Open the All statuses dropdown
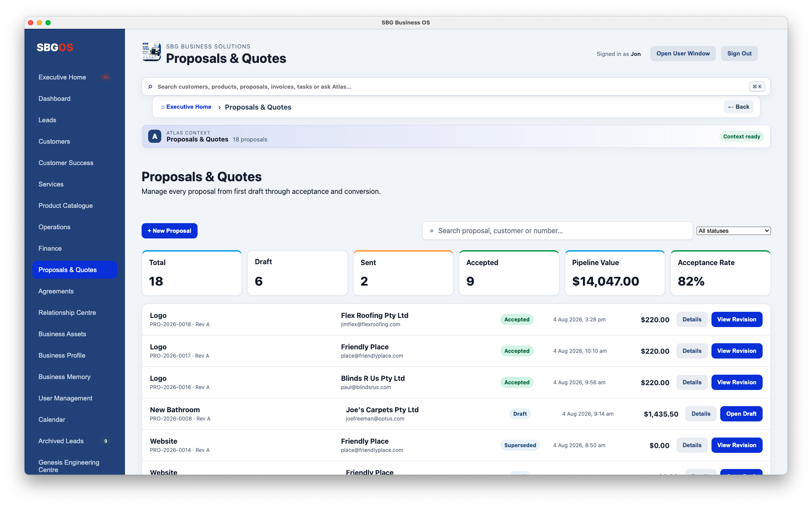The image size is (812, 507). coord(733,231)
